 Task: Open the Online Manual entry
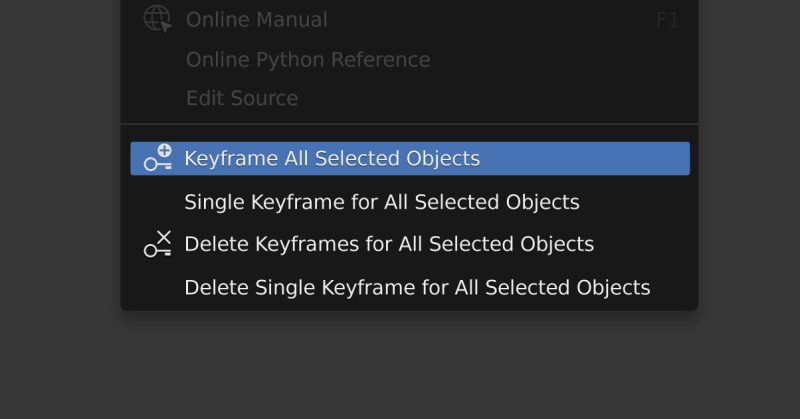tap(256, 19)
